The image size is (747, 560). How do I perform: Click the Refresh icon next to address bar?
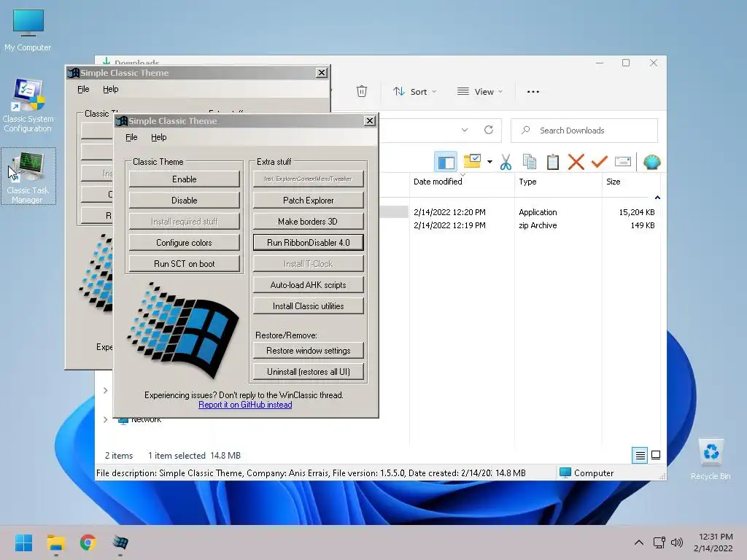pos(488,130)
